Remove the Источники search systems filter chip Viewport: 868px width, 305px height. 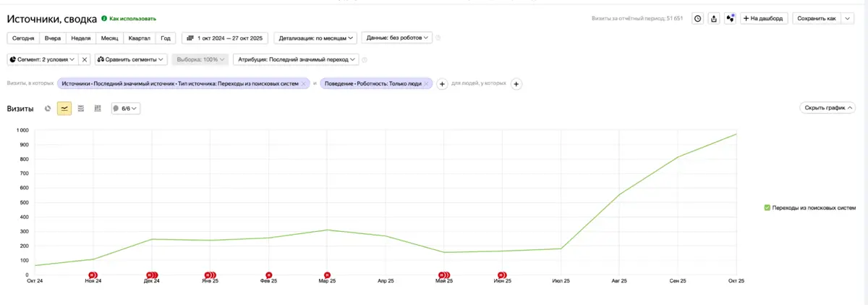pos(304,84)
